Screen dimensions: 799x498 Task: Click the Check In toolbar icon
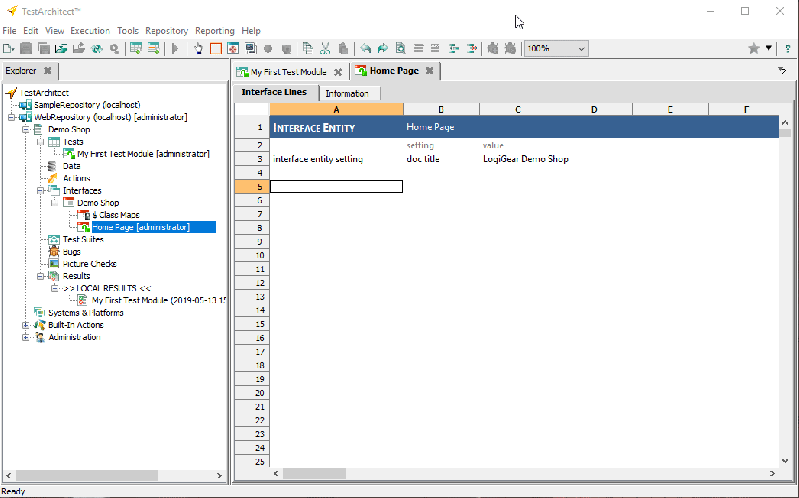point(61,48)
